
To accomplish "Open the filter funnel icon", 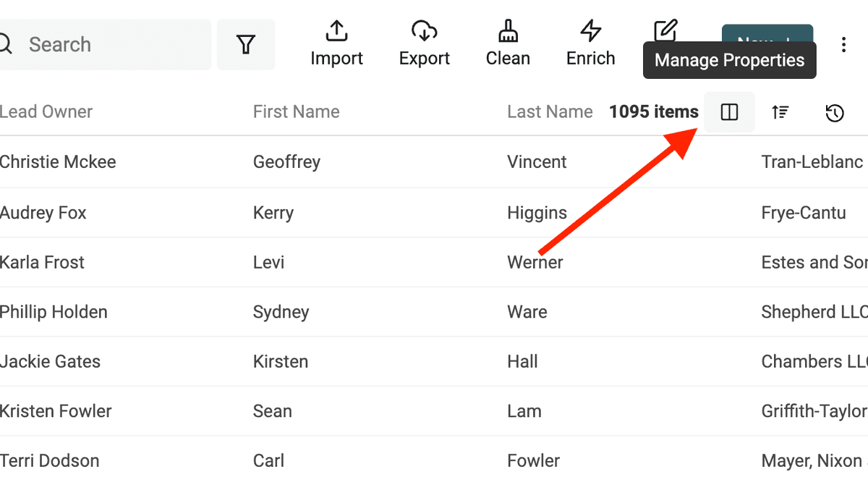I will coord(246,45).
